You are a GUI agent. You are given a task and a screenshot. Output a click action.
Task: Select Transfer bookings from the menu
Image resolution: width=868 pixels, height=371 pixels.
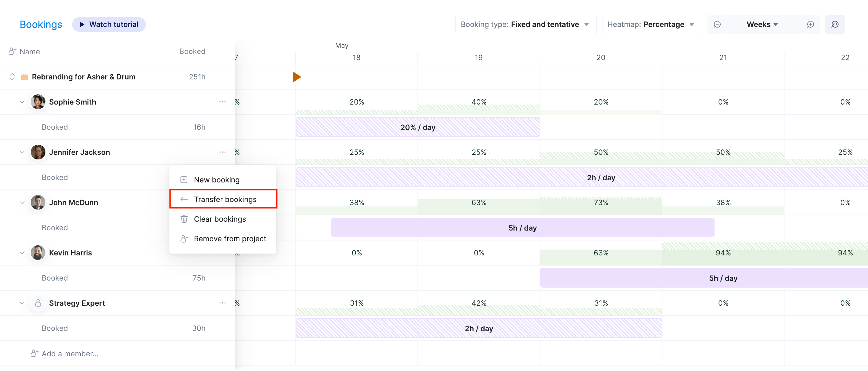pos(223,199)
